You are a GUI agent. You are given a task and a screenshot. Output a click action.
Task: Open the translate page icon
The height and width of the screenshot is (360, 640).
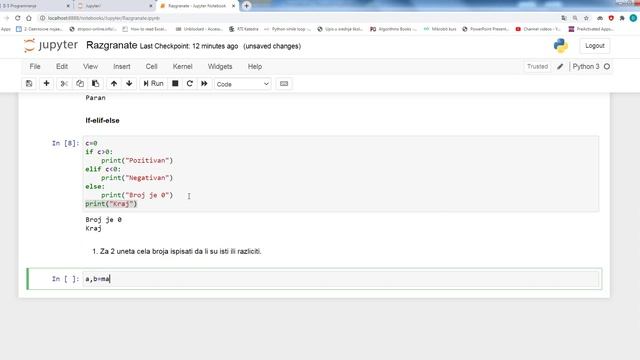(x=564, y=18)
